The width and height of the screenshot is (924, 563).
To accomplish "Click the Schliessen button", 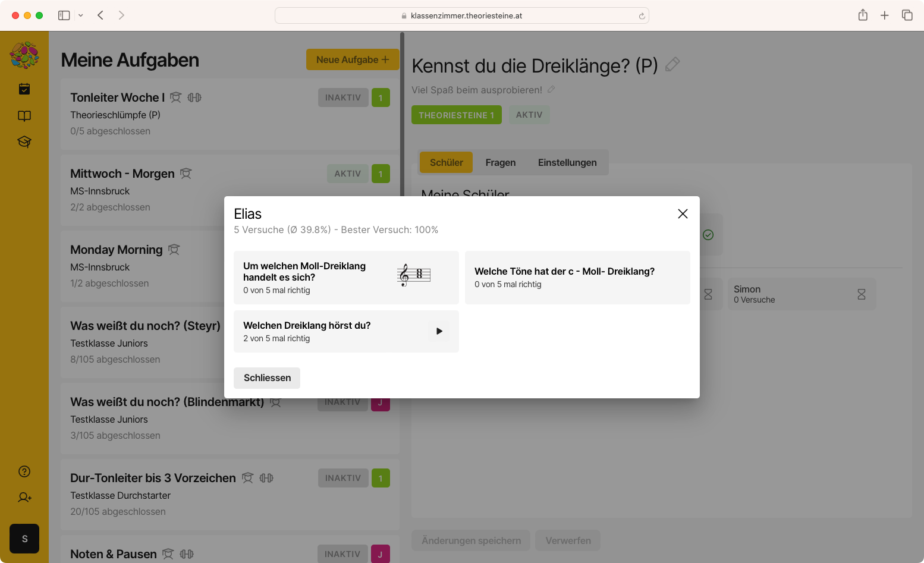I will click(267, 378).
